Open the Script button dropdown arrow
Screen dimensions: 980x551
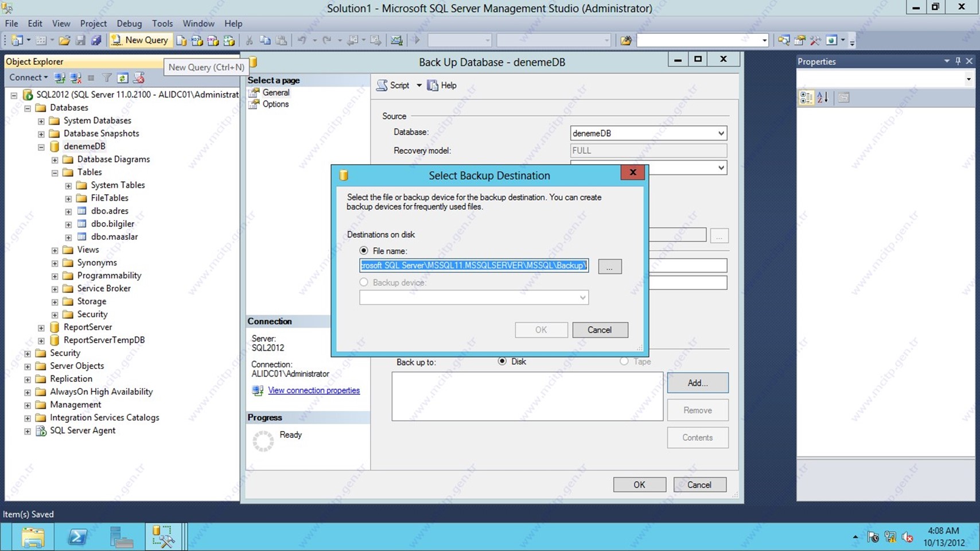419,86
